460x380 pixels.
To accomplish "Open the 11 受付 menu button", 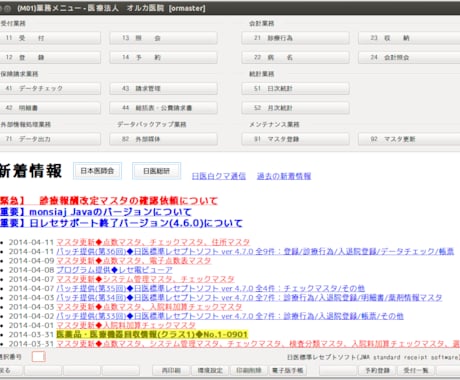I will pos(50,38).
